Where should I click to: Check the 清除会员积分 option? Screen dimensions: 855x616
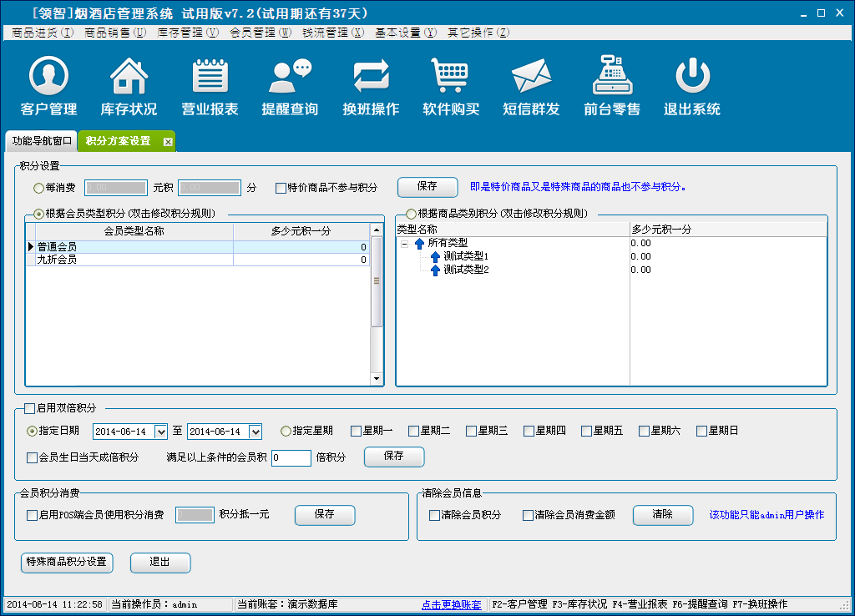point(434,515)
